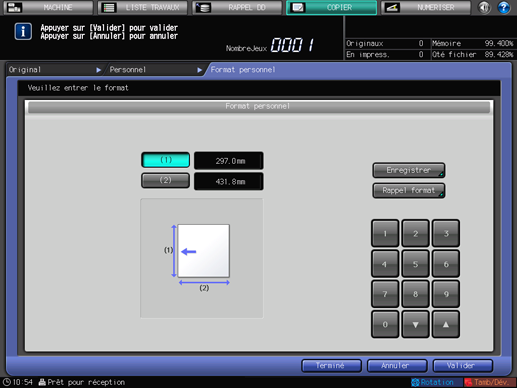The image size is (517, 388).
Task: Tap keypad digit 2
Action: 415,233
